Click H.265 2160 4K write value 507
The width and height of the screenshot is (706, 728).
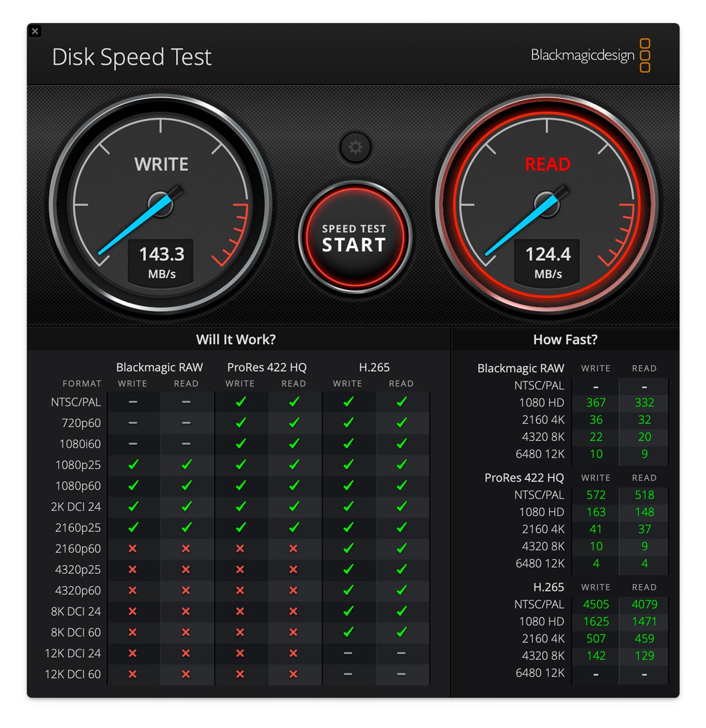[x=596, y=638]
